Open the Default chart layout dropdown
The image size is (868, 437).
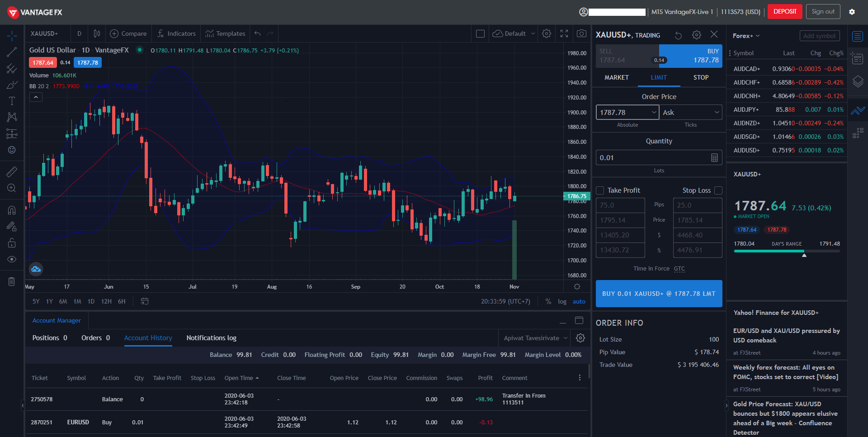tap(514, 33)
